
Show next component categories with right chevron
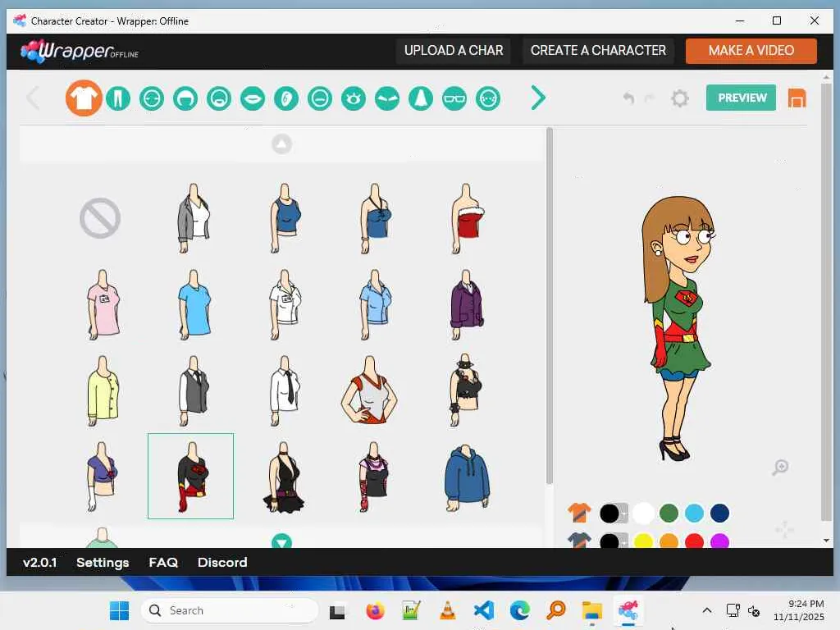538,98
